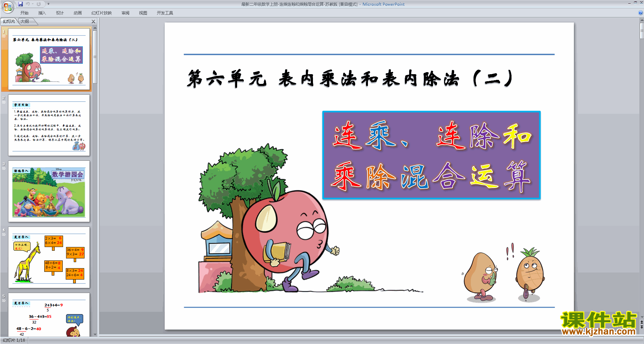644x344 pixels.
Task: Click the Undo arrow in quick access toolbar
Action: 28,4
